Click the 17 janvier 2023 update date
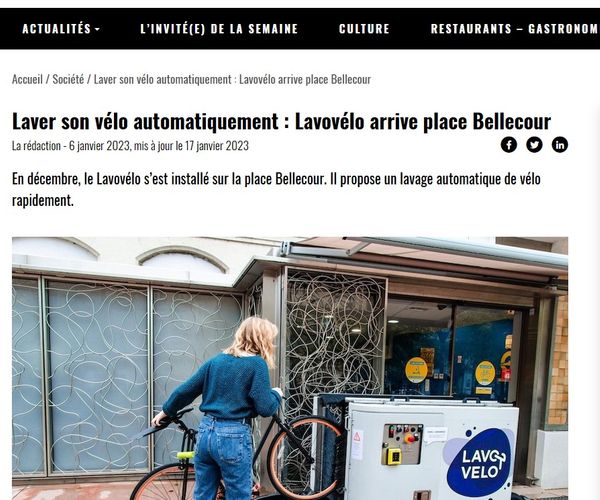600x500 pixels. 217,146
